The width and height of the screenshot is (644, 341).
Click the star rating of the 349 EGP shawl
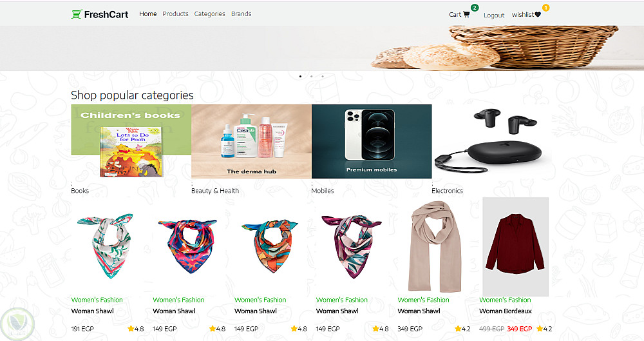(x=462, y=329)
